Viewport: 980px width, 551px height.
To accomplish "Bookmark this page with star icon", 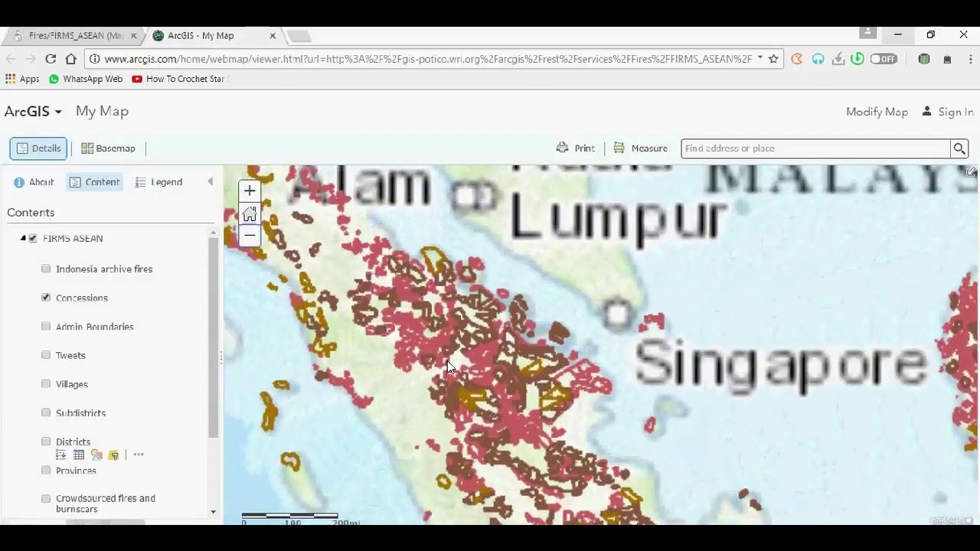I will tap(773, 59).
